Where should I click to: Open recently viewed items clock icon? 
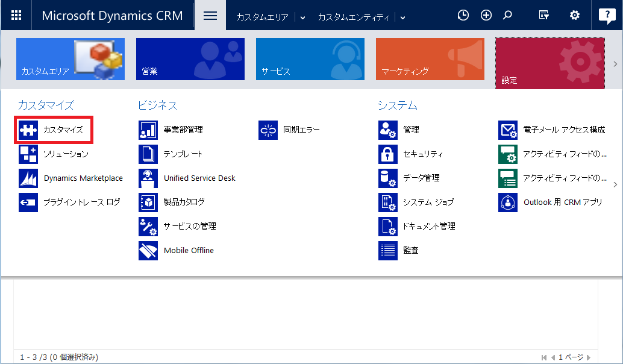coord(463,15)
